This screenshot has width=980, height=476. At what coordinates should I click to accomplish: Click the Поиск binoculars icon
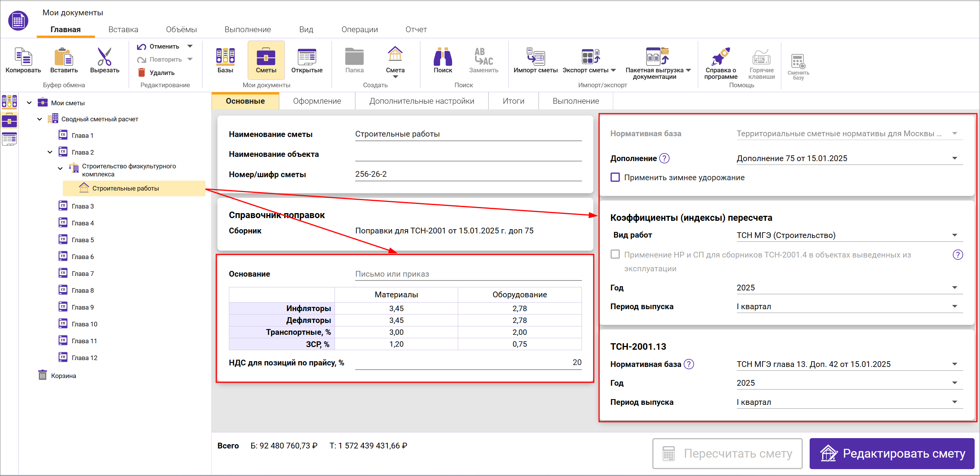(443, 57)
